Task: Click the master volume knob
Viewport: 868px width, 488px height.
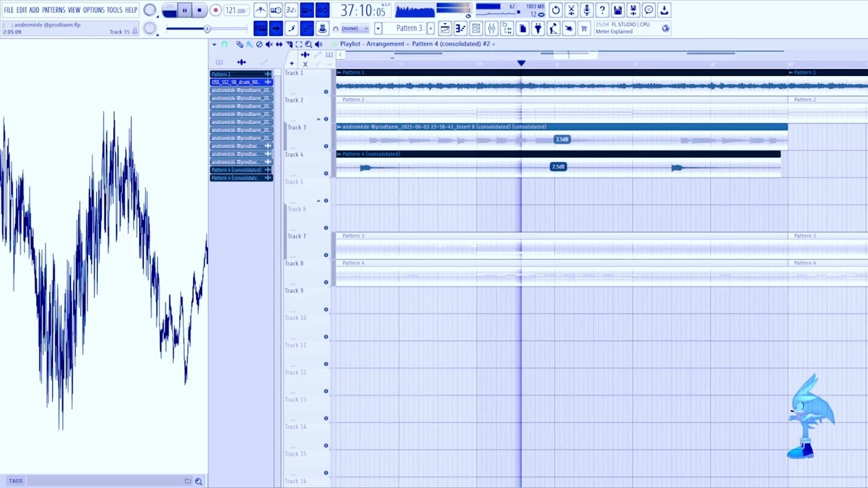Action: [149, 9]
